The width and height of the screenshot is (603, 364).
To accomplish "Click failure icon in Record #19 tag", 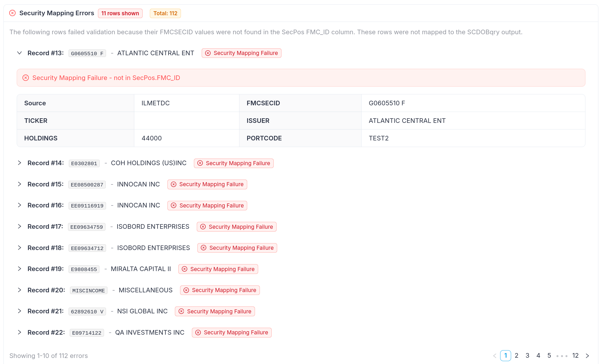I will click(184, 269).
